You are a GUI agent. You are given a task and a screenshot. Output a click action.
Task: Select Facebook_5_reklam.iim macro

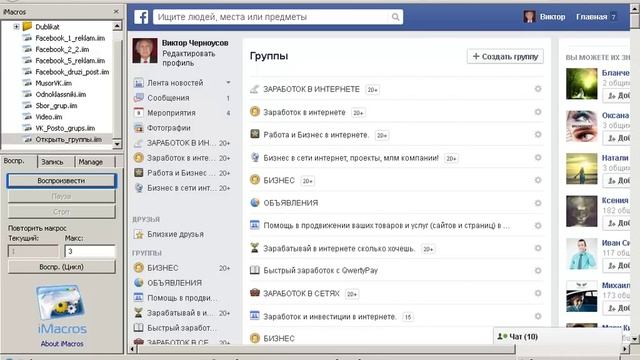[x=70, y=60]
